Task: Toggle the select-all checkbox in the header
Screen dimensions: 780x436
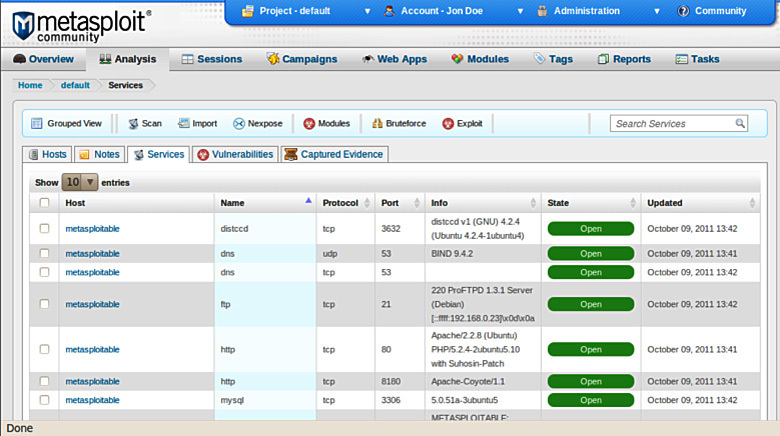Action: tap(44, 203)
